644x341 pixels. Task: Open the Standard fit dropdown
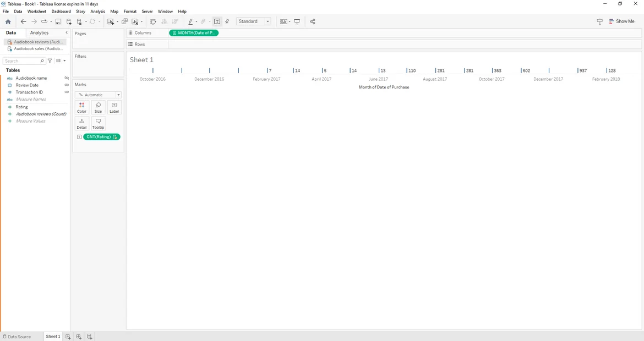click(253, 22)
